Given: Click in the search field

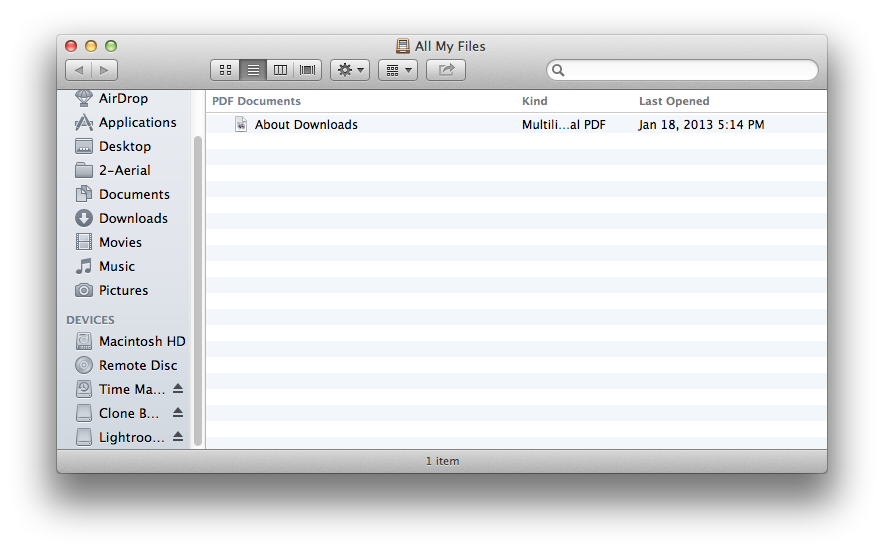Looking at the screenshot, I should click(682, 70).
